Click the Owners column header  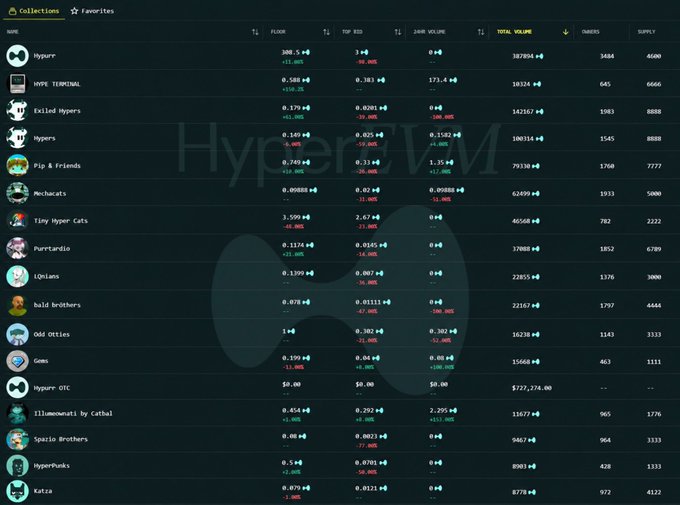591,32
